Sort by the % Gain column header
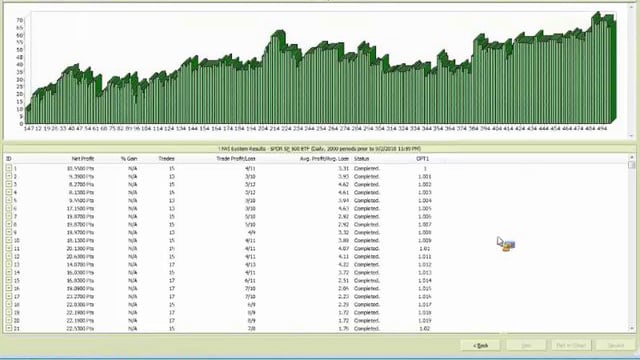640x360 pixels. 129,158
